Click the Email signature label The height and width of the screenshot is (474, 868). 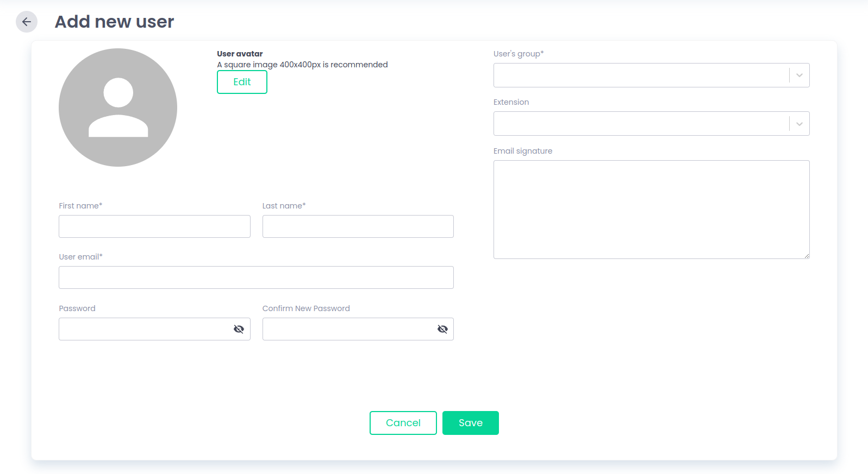tap(522, 151)
